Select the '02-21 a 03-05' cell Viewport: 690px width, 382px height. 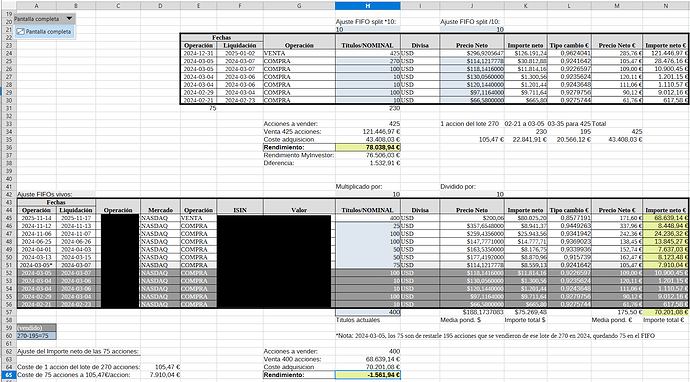tap(525, 124)
